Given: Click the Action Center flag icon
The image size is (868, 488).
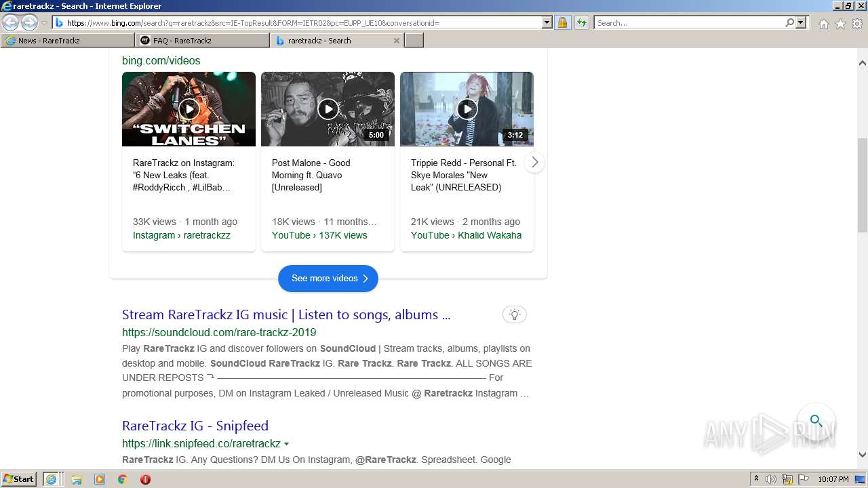Looking at the screenshot, I should pyautogui.click(x=804, y=479).
